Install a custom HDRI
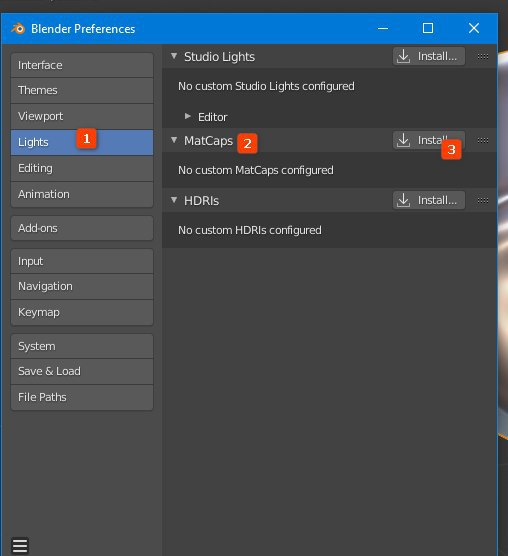 tap(429, 200)
